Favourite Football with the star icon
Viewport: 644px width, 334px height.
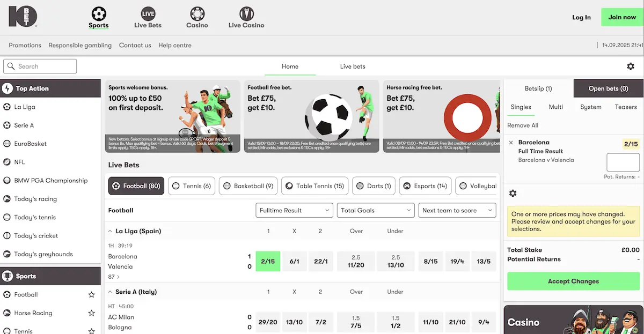(92, 295)
